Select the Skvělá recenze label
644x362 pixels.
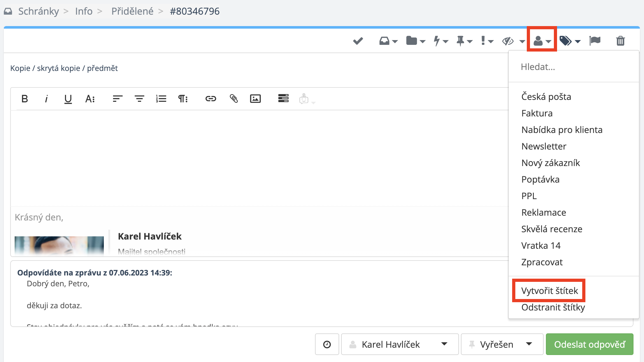point(552,229)
